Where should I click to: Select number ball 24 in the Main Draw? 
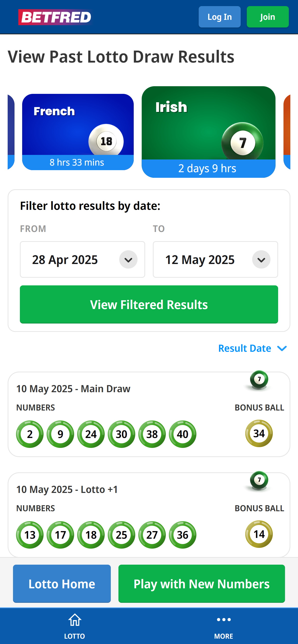pos(91,434)
